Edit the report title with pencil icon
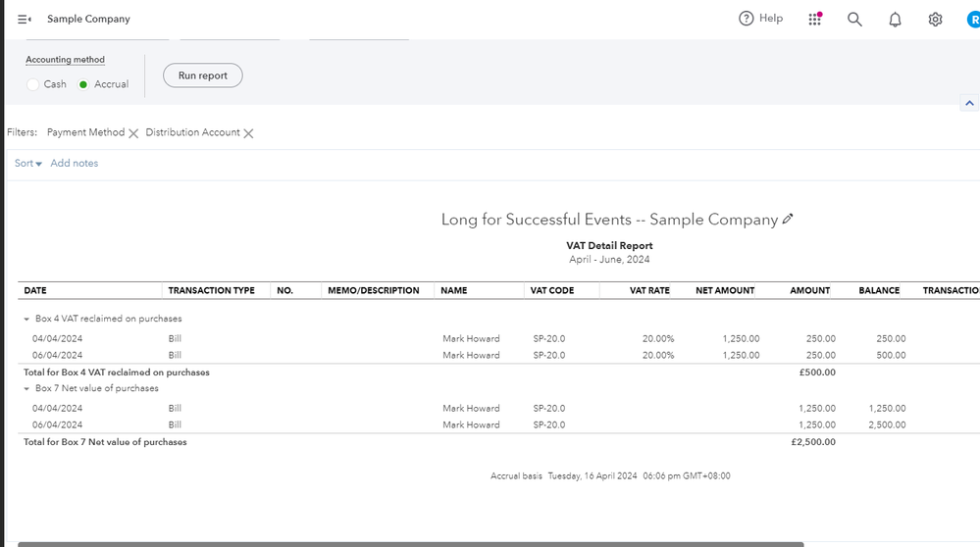This screenshot has height=547, width=980. 787,220
